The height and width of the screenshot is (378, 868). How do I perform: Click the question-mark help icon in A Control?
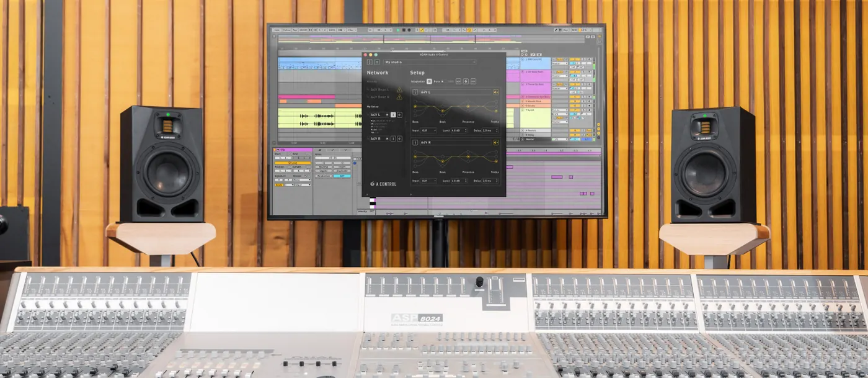pos(377,62)
